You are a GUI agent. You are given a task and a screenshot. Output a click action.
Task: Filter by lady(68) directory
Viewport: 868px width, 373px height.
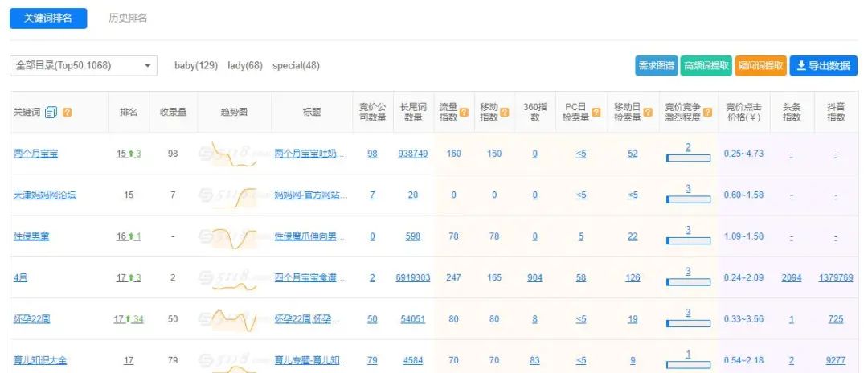coord(244,65)
